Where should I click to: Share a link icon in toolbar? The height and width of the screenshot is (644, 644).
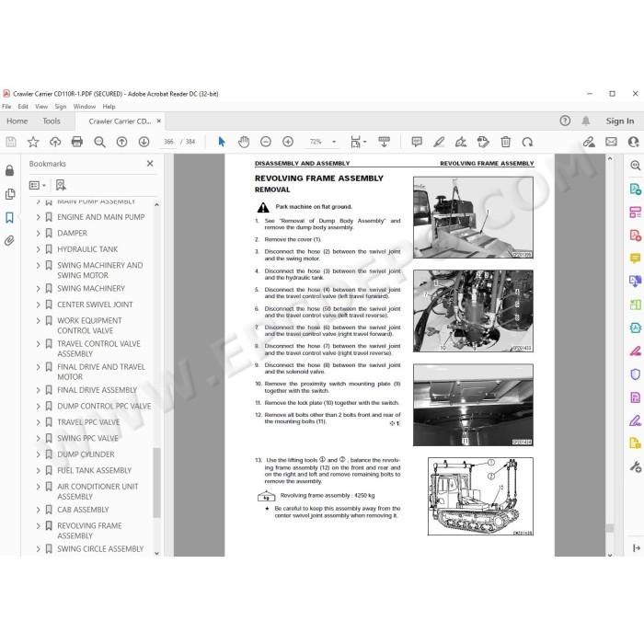pyautogui.click(x=589, y=142)
